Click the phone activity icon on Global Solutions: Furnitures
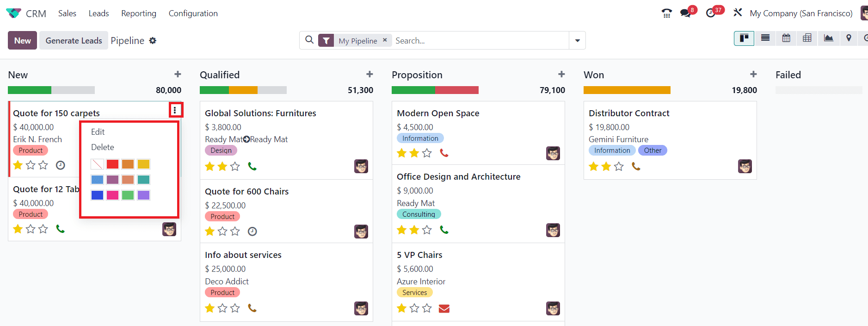 [x=252, y=166]
